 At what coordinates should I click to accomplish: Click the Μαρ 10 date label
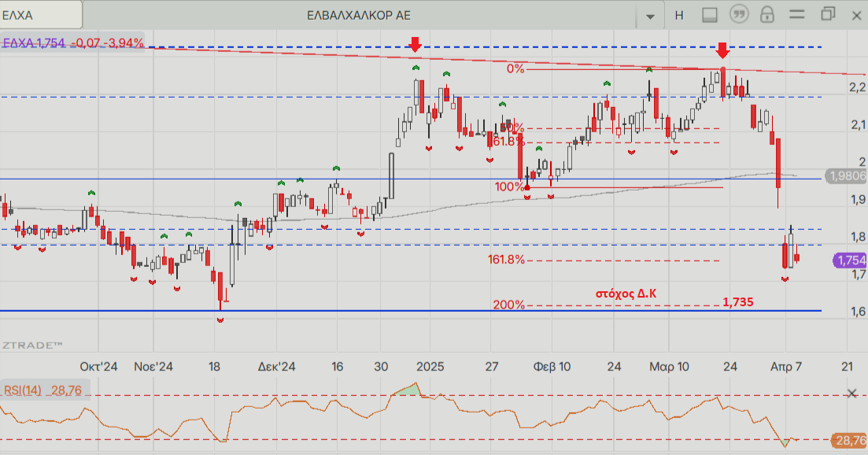pos(669,366)
